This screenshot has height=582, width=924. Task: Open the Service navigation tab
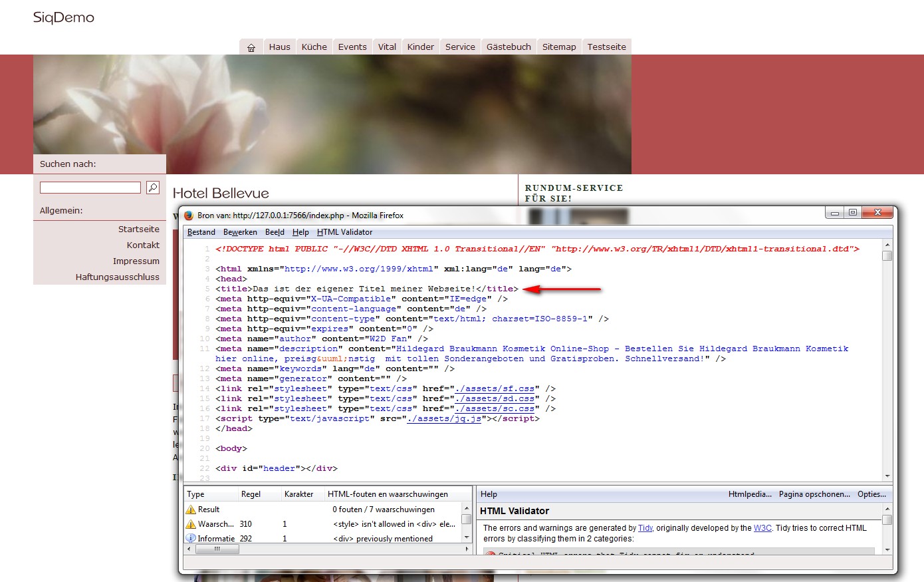click(x=460, y=47)
